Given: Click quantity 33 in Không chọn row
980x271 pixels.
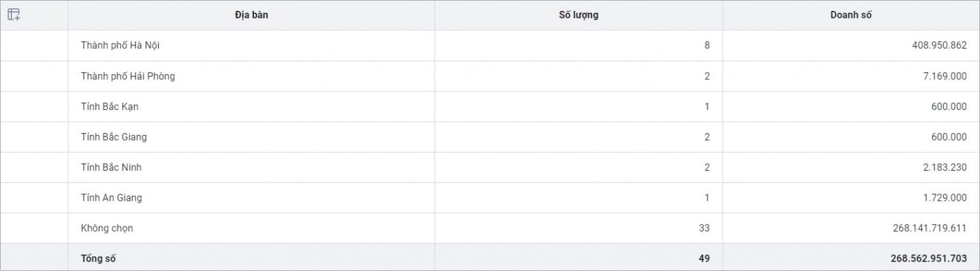Looking at the screenshot, I should click(x=704, y=228).
